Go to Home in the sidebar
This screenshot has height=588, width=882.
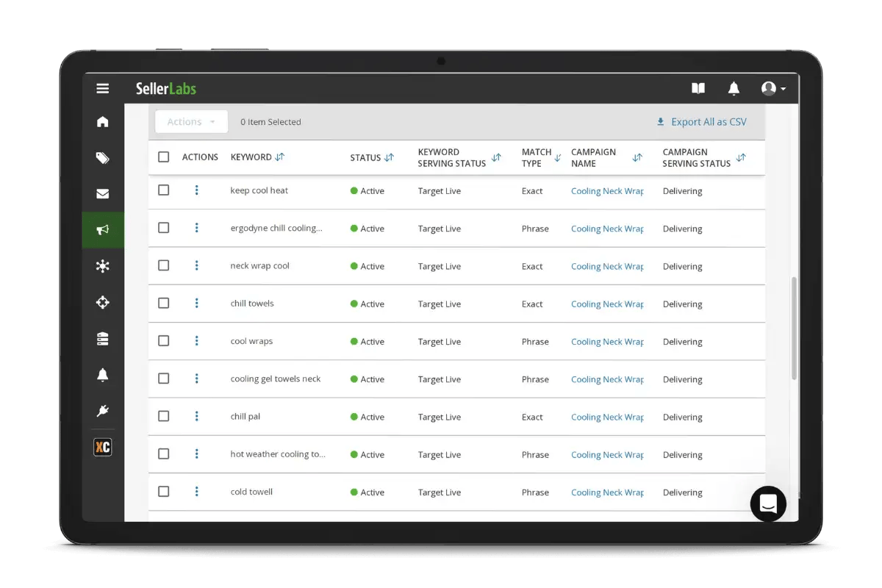tap(103, 122)
